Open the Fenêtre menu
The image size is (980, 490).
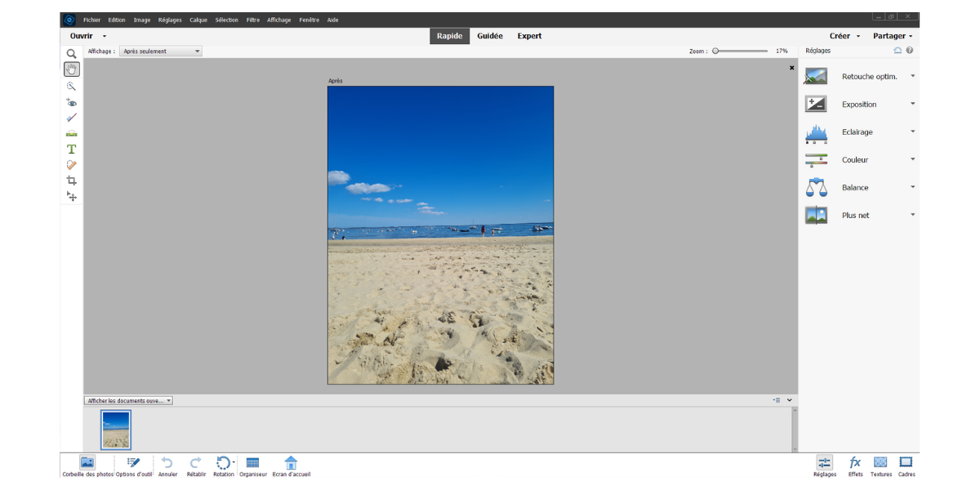point(310,20)
